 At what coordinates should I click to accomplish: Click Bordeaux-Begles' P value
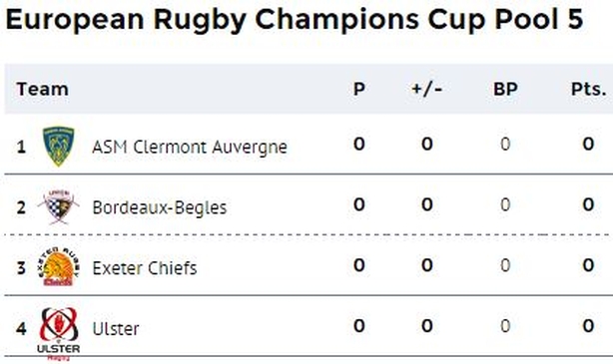(359, 204)
